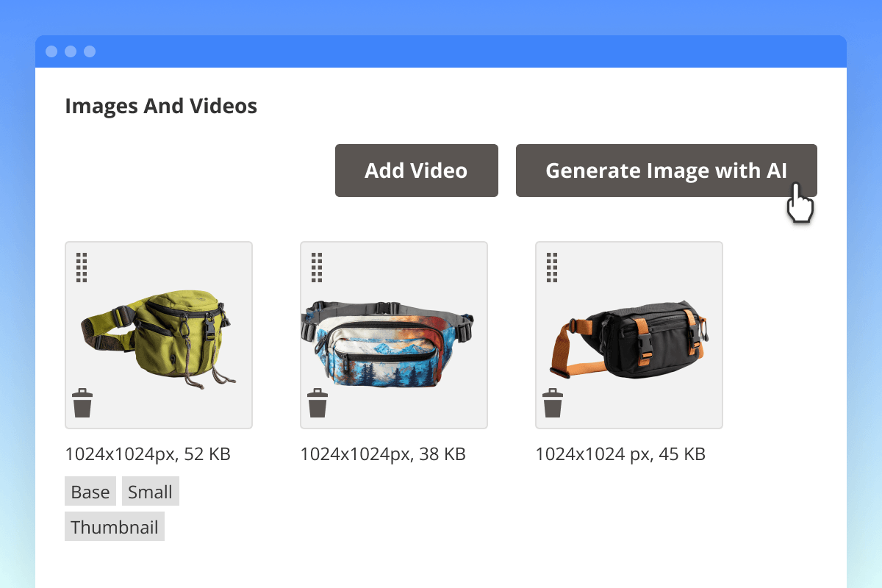
Task: Delete the mountain-print fanny pack image
Action: pos(318,404)
